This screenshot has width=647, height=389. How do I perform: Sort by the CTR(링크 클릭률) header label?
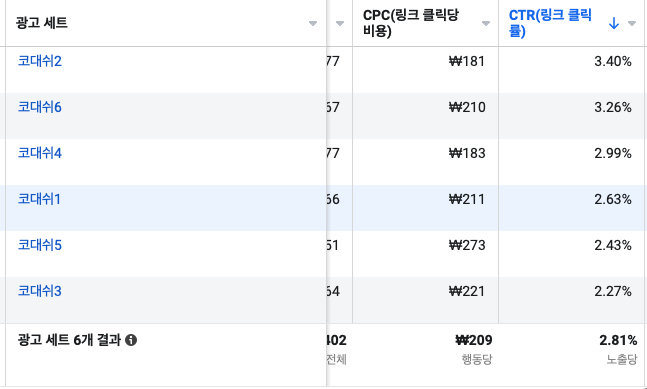(x=550, y=23)
